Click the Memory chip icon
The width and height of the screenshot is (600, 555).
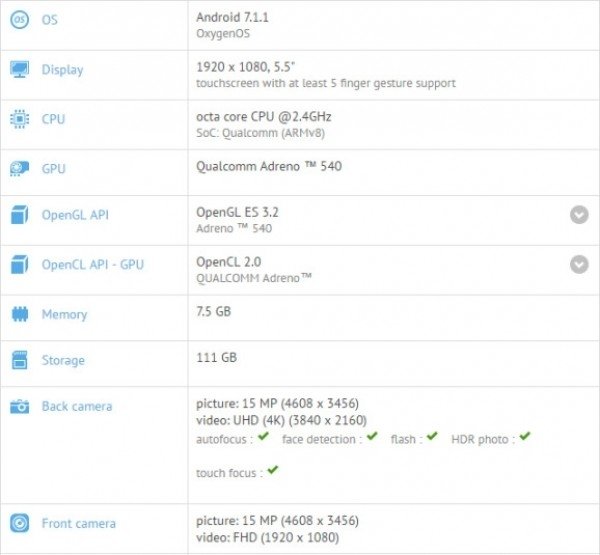point(20,314)
